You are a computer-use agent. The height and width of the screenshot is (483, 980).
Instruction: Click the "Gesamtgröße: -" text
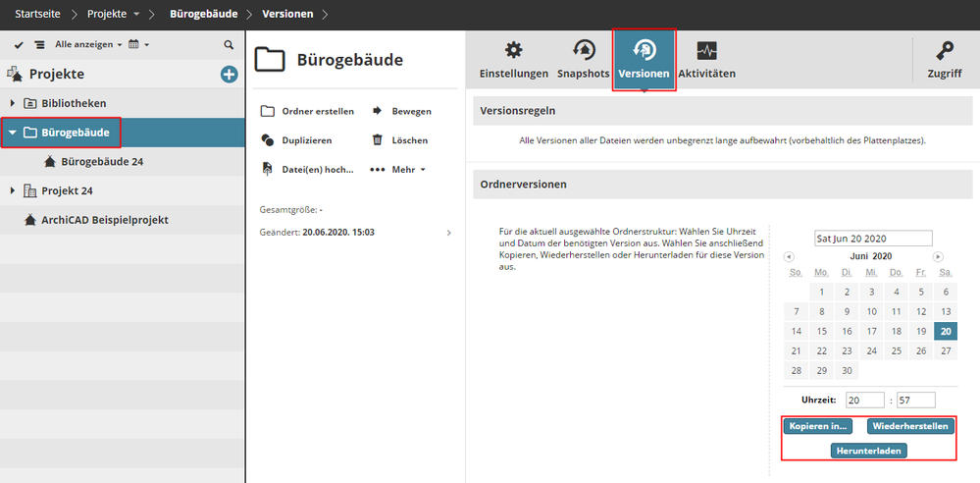click(x=290, y=209)
